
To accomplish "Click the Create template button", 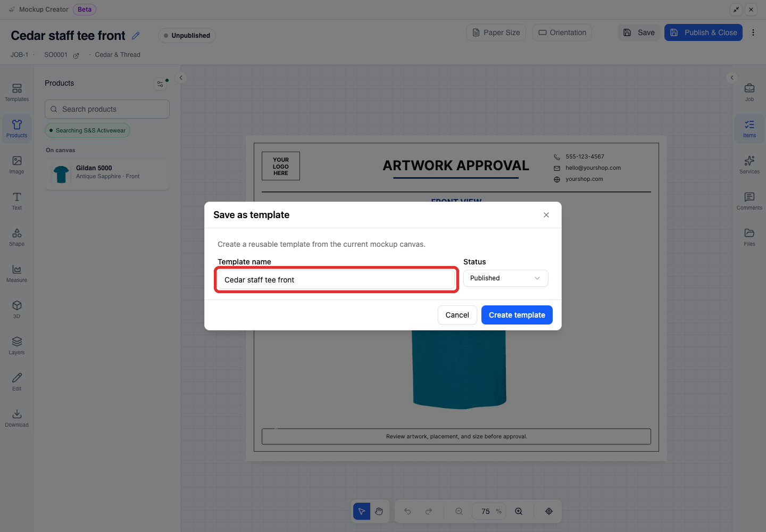I will tap(517, 315).
